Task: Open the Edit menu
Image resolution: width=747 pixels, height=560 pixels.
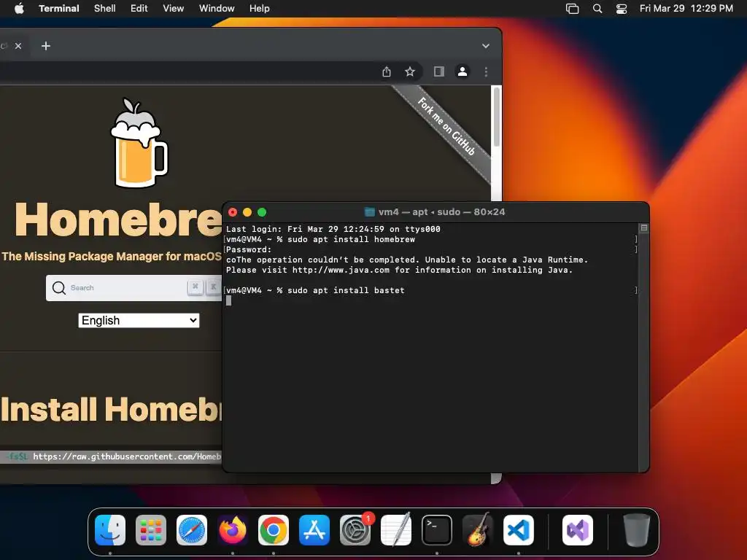Action: point(139,8)
